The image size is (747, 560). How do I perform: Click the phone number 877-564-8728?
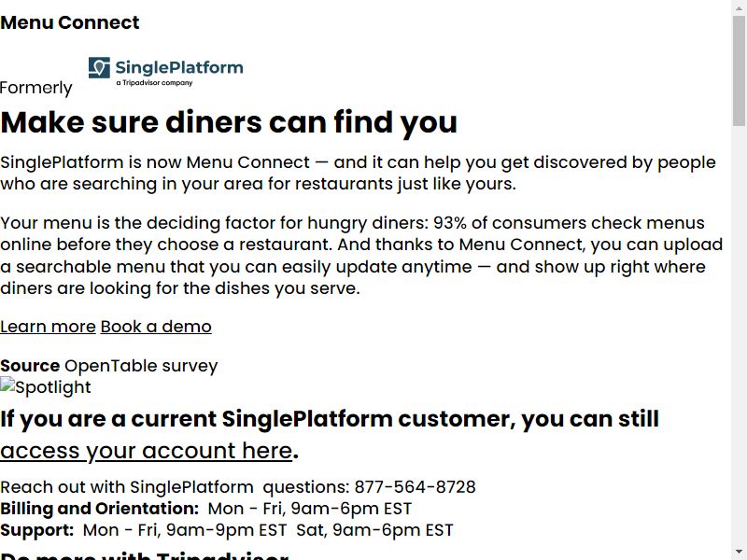415,487
